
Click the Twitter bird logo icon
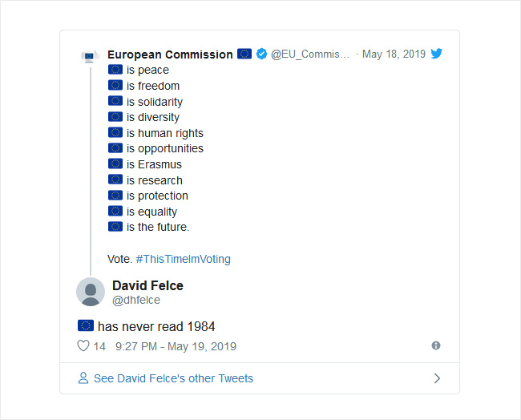coord(436,54)
